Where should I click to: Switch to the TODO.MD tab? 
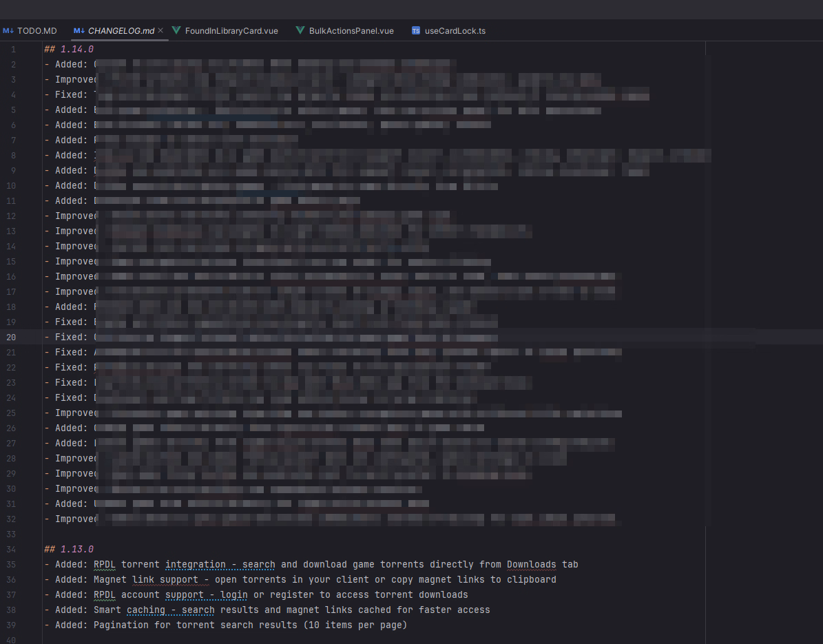30,31
